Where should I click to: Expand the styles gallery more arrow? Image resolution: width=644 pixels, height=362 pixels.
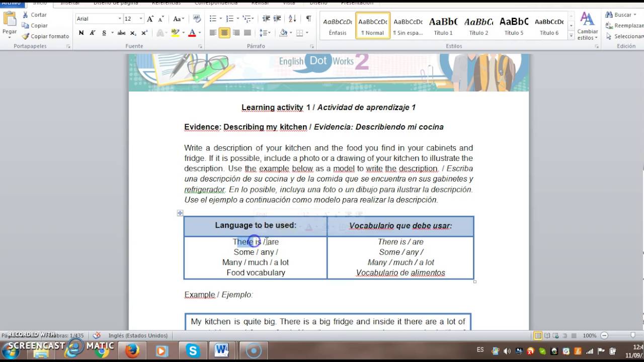[x=571, y=36]
